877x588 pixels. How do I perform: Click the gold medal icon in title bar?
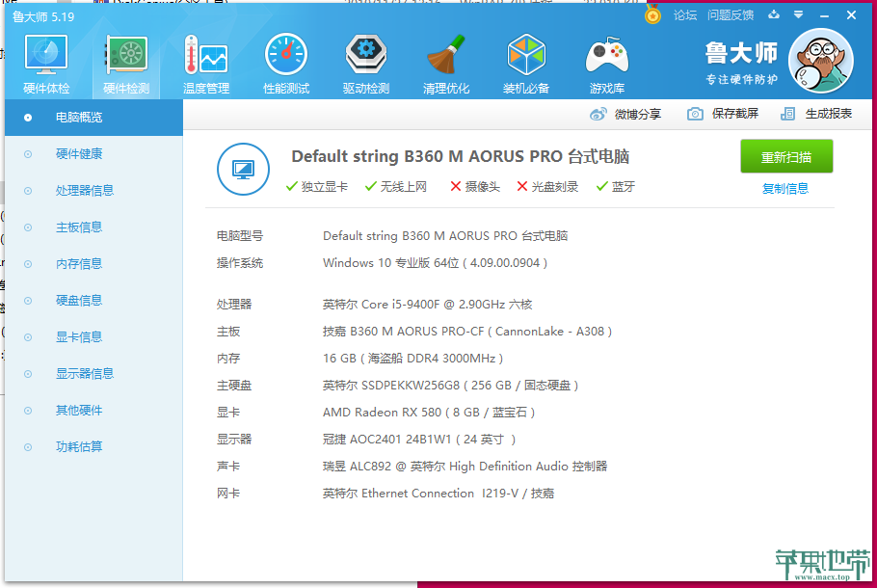[x=652, y=14]
